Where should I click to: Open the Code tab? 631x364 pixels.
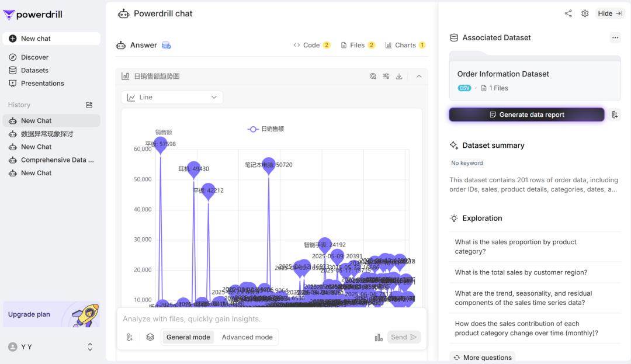click(x=311, y=45)
